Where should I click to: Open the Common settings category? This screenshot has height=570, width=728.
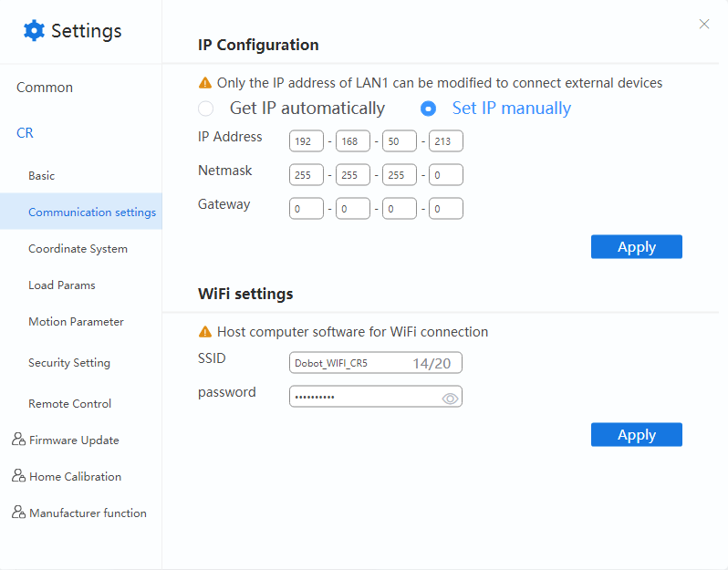(45, 88)
